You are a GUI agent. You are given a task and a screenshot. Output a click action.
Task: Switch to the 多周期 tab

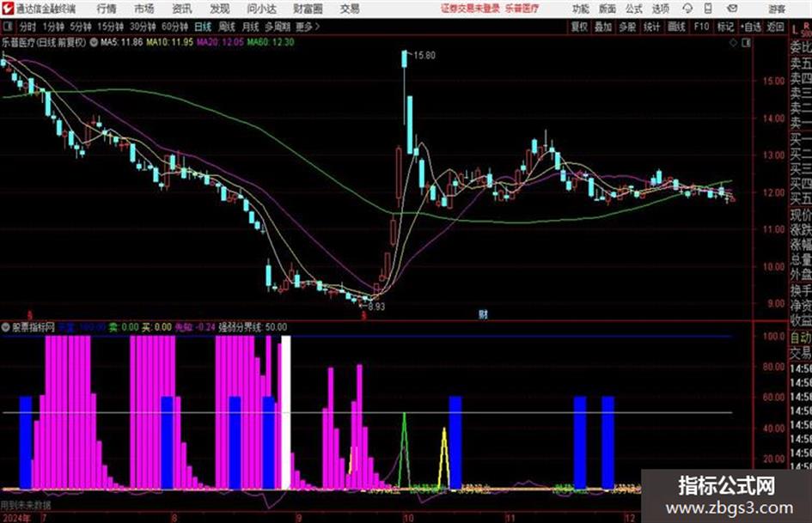coord(278,27)
